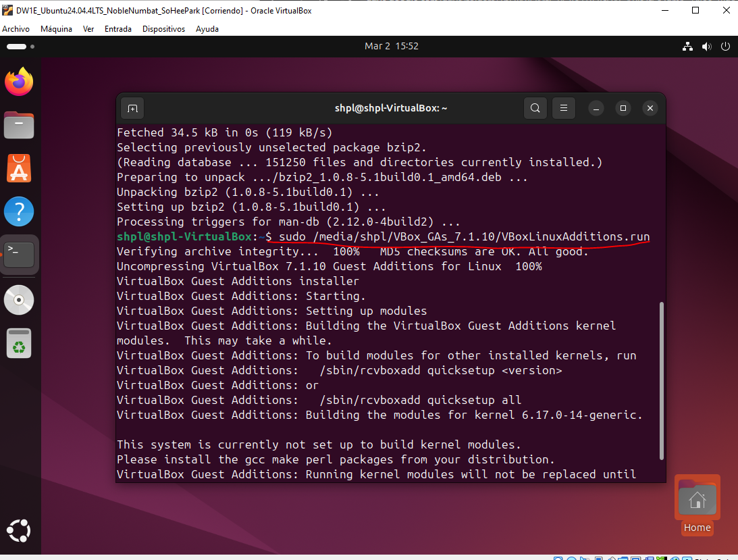This screenshot has width=738, height=560.
Task: Click the terminal vertical scrollbar
Action: (x=661, y=380)
